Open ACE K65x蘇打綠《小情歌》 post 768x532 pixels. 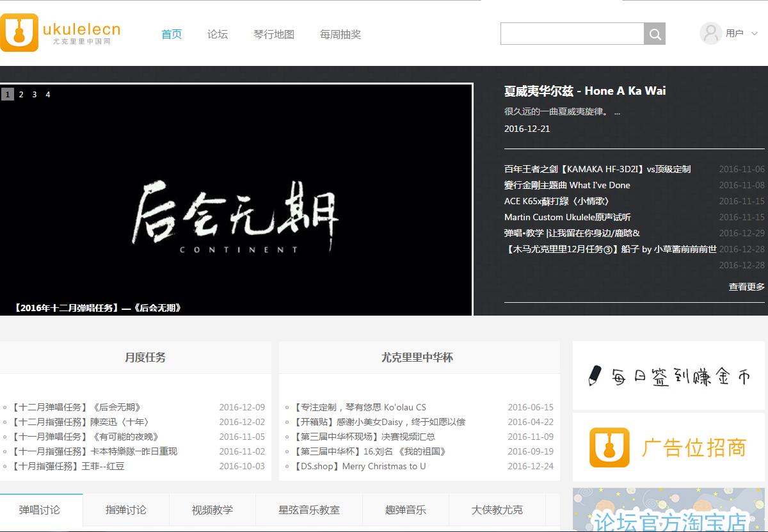[557, 201]
